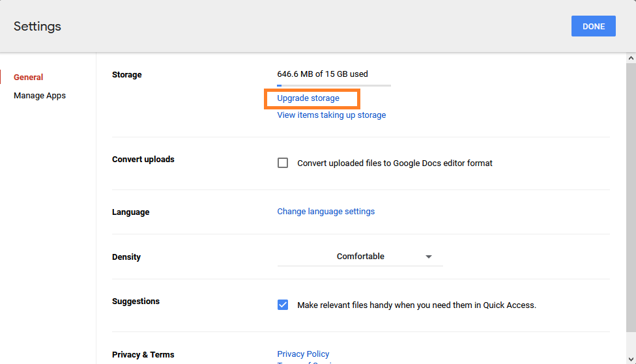Click the blue DONE button
Image resolution: width=636 pixels, height=364 pixels.
click(593, 26)
